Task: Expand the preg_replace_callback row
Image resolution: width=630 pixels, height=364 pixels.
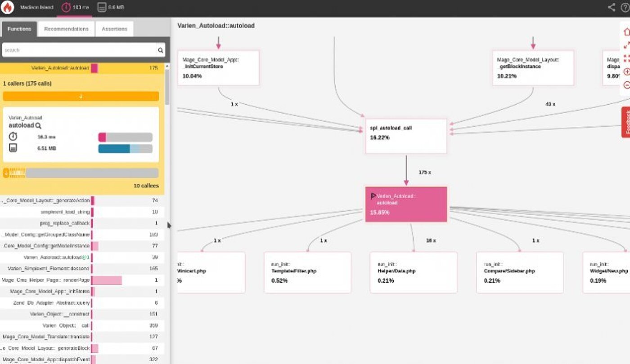Action: pos(82,223)
